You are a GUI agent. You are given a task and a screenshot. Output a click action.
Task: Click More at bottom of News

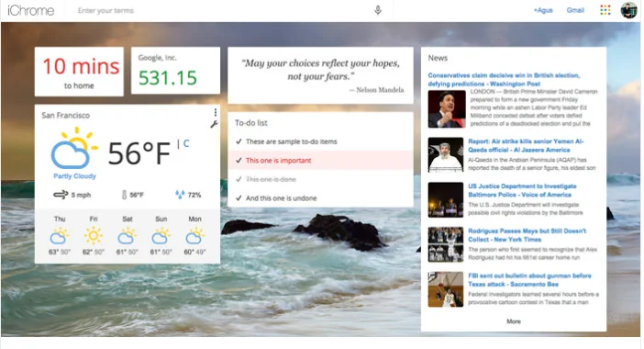514,321
